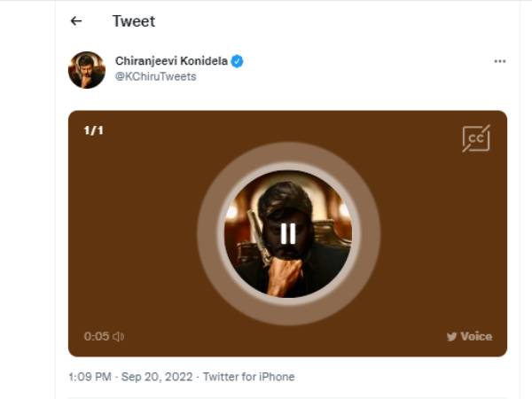Click the Sep 20, 2022 date
The height and width of the screenshot is (399, 532).
(157, 377)
